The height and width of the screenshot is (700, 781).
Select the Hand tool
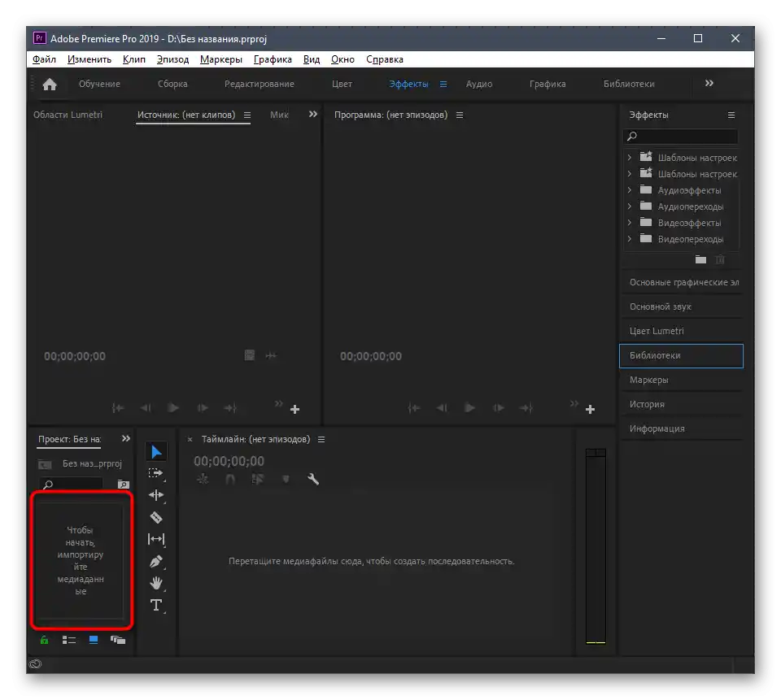[155, 583]
